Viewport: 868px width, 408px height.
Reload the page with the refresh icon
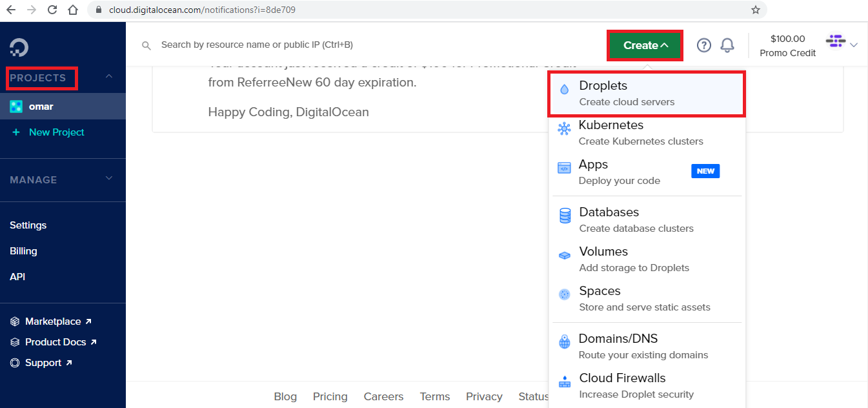(52, 10)
